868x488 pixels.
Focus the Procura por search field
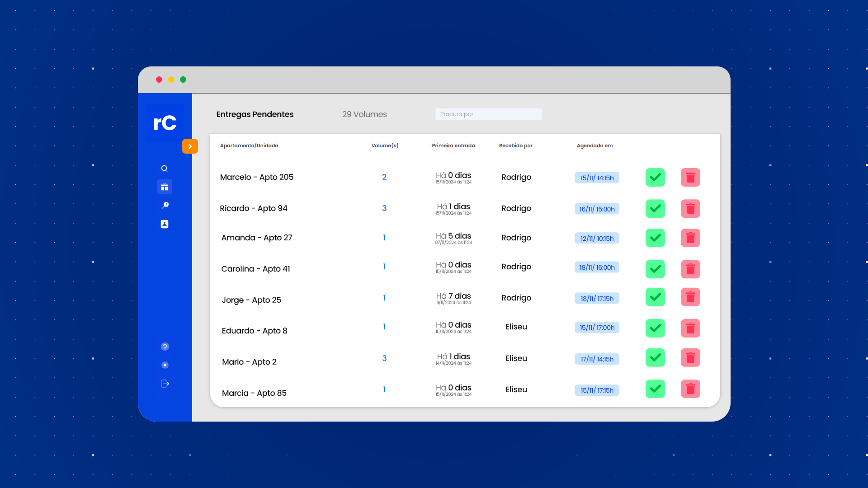488,114
